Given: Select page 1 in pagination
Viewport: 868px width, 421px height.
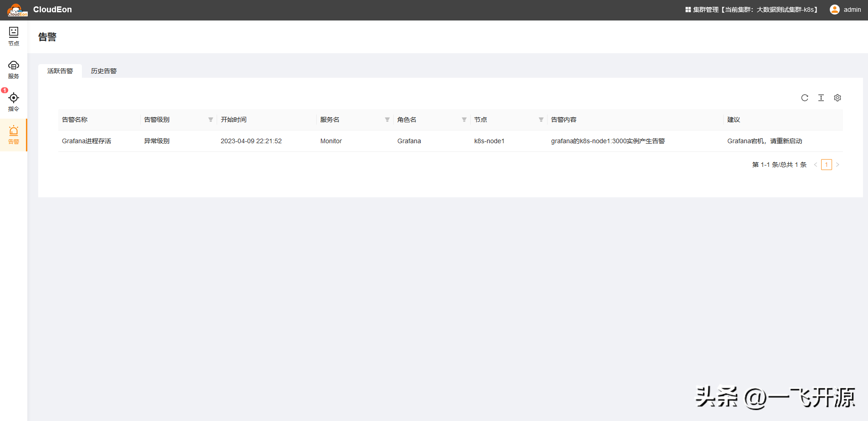Looking at the screenshot, I should click(827, 165).
